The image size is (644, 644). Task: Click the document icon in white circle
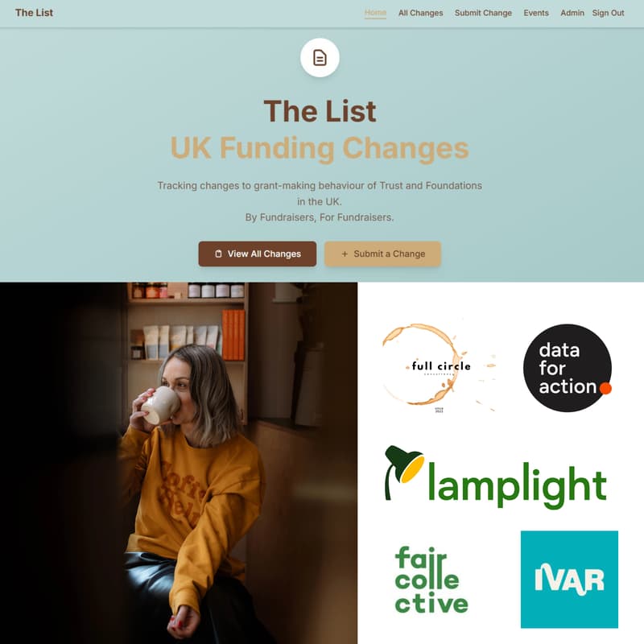pos(320,57)
